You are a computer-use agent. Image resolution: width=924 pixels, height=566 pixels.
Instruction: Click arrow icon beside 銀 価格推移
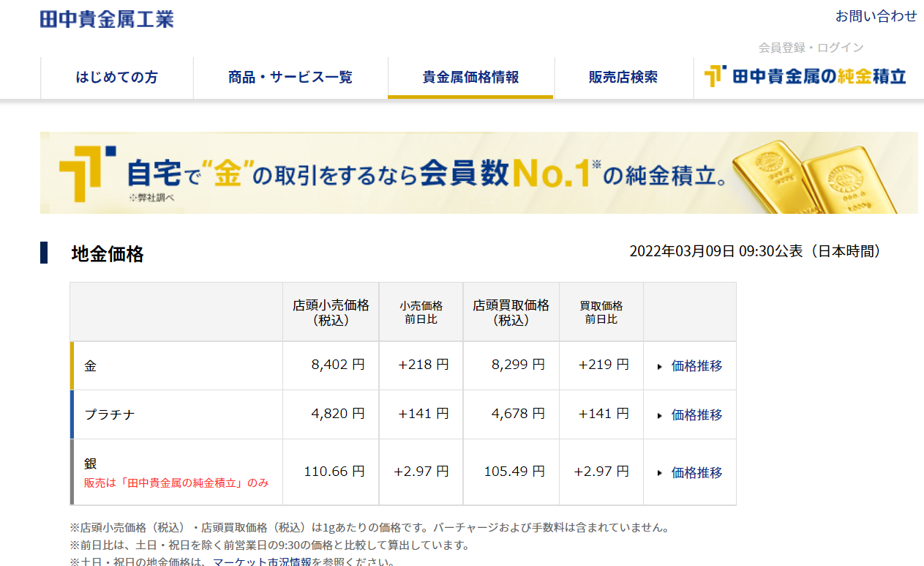(x=660, y=473)
